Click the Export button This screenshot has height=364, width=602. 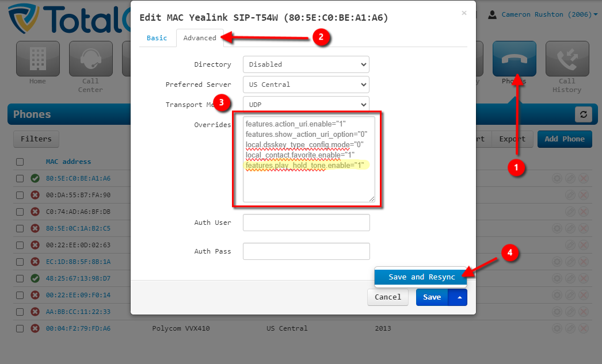point(512,139)
